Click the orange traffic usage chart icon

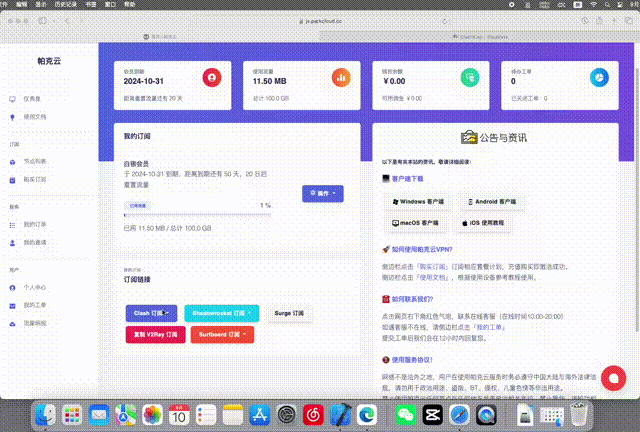(x=341, y=77)
